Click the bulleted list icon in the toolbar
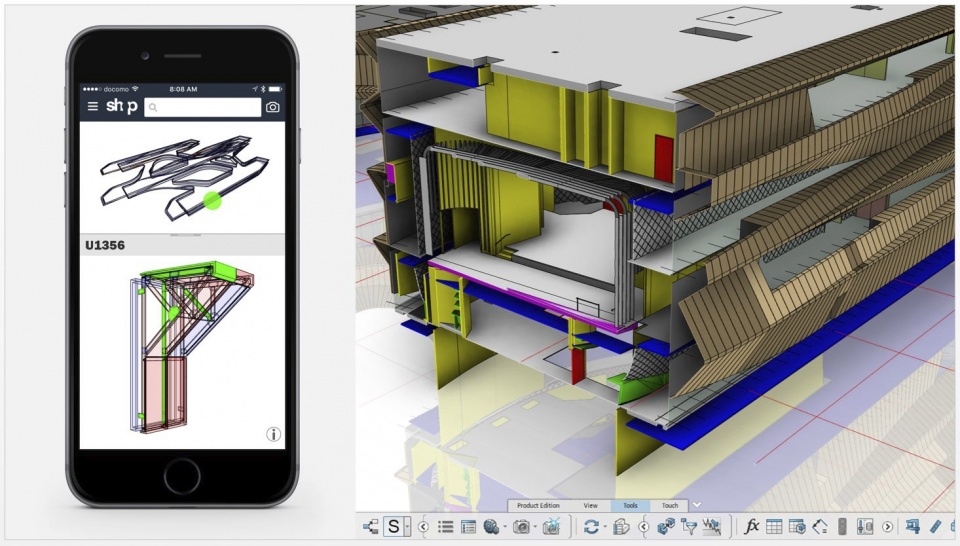This screenshot has width=960, height=546. [x=446, y=526]
